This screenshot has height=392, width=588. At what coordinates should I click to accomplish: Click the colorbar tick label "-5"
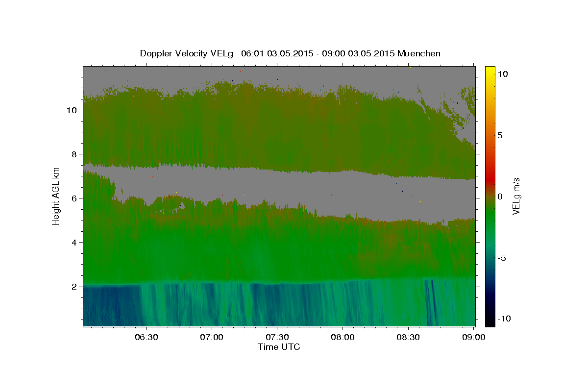coord(501,258)
